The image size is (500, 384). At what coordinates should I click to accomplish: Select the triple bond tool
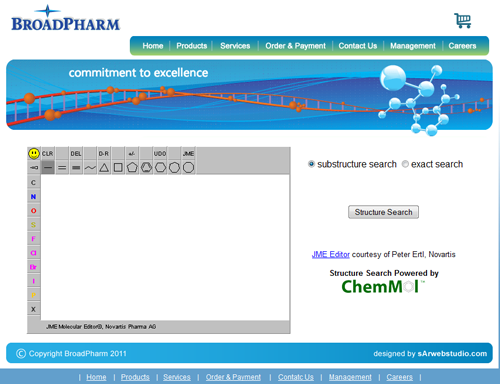point(76,167)
